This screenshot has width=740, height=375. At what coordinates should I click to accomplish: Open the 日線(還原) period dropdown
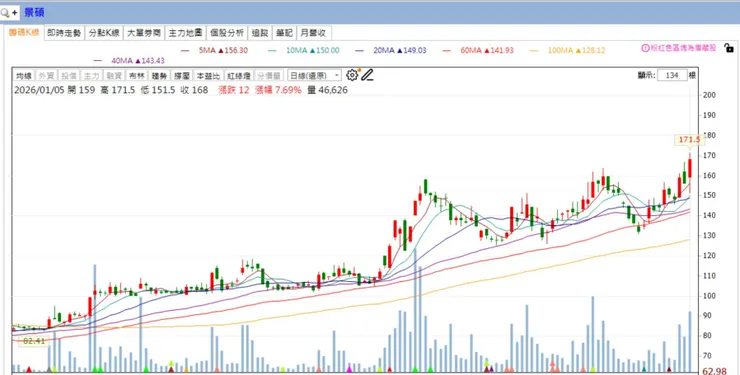click(314, 75)
